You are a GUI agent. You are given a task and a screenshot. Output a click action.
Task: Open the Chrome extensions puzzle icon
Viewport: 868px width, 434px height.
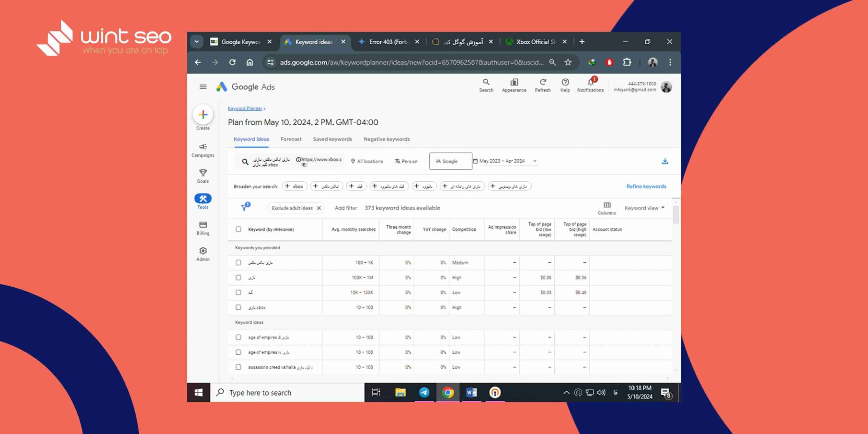click(x=627, y=62)
